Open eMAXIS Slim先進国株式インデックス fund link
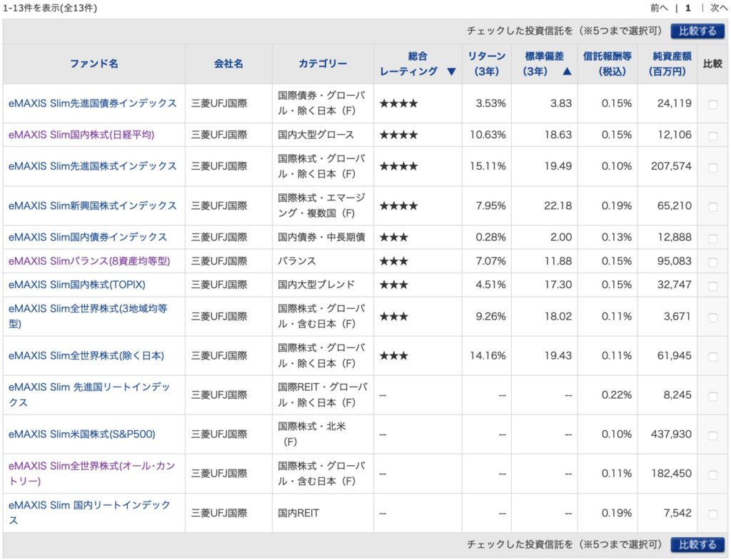 tap(92, 166)
